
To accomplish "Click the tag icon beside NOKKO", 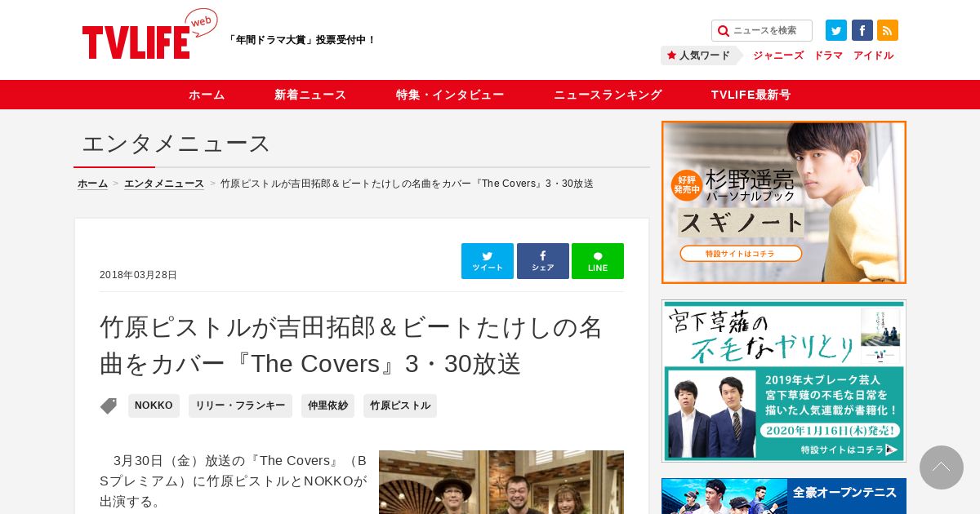I will tap(109, 405).
